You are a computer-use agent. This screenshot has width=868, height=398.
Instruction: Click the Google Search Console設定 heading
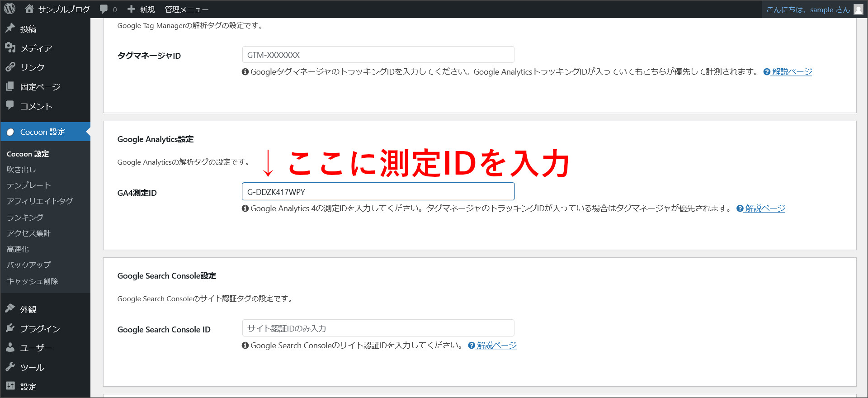click(x=167, y=276)
